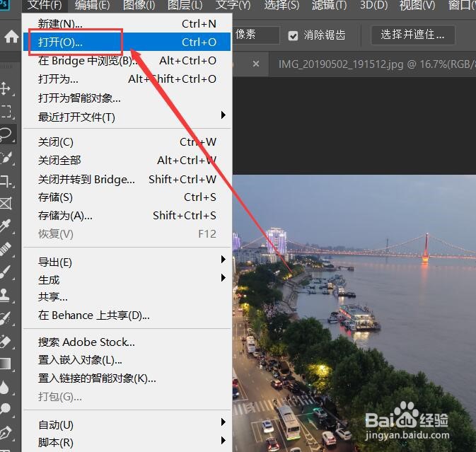
Task: Open the Layer (图层) menu
Action: click(185, 5)
